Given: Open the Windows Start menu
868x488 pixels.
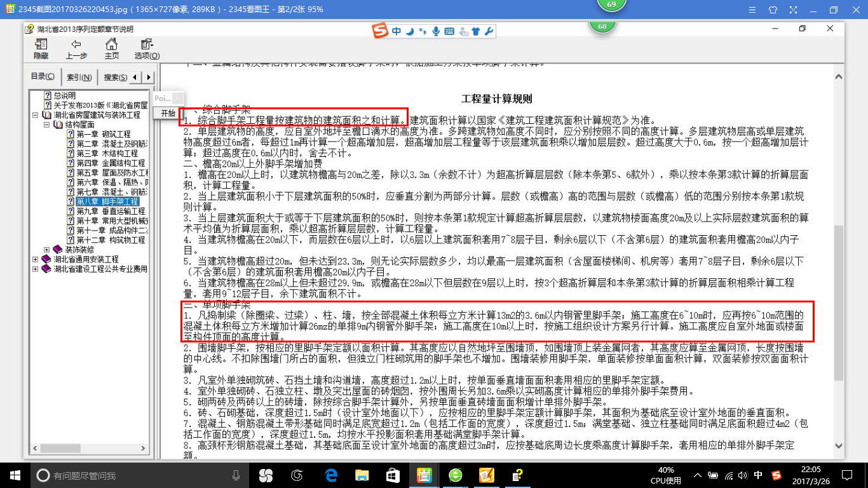Looking at the screenshot, I should click(15, 475).
